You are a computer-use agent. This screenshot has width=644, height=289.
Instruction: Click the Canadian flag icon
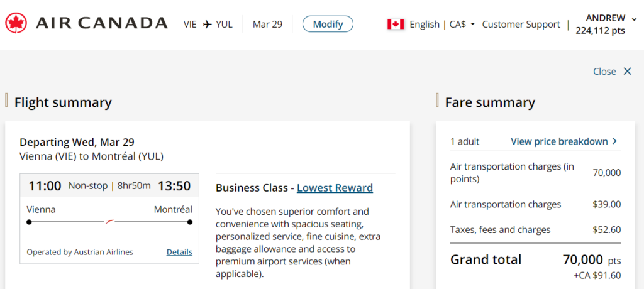(x=396, y=25)
